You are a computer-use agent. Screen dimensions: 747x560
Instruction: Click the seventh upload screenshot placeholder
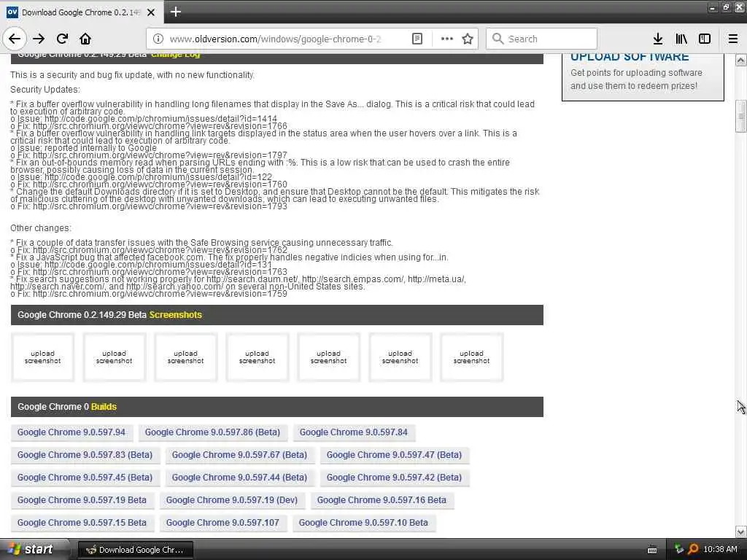(x=472, y=357)
